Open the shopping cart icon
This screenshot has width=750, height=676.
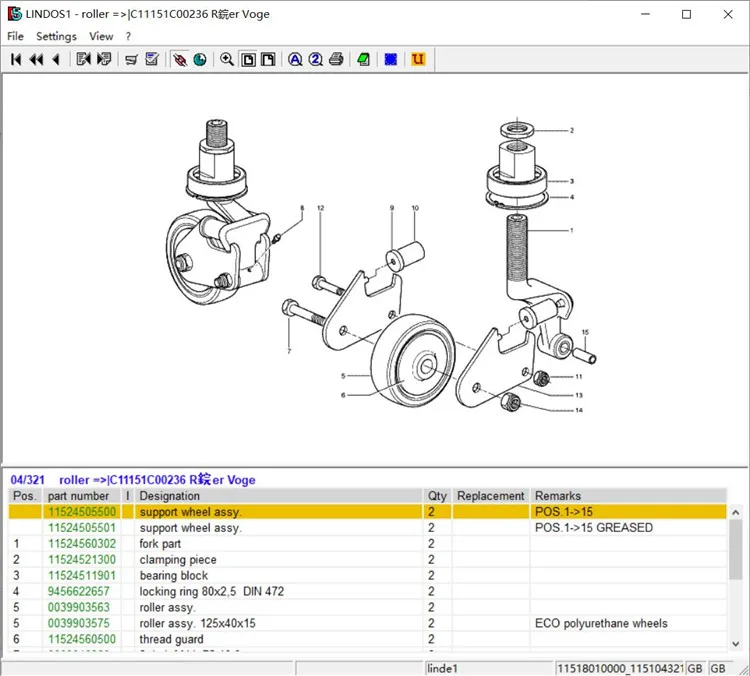click(131, 60)
